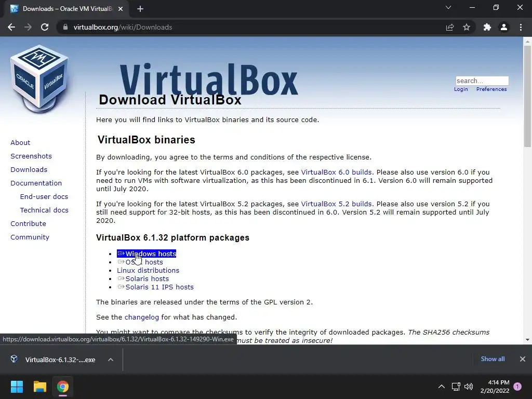Image resolution: width=532 pixels, height=399 pixels.
Task: Go to About in the sidebar
Action: click(20, 142)
